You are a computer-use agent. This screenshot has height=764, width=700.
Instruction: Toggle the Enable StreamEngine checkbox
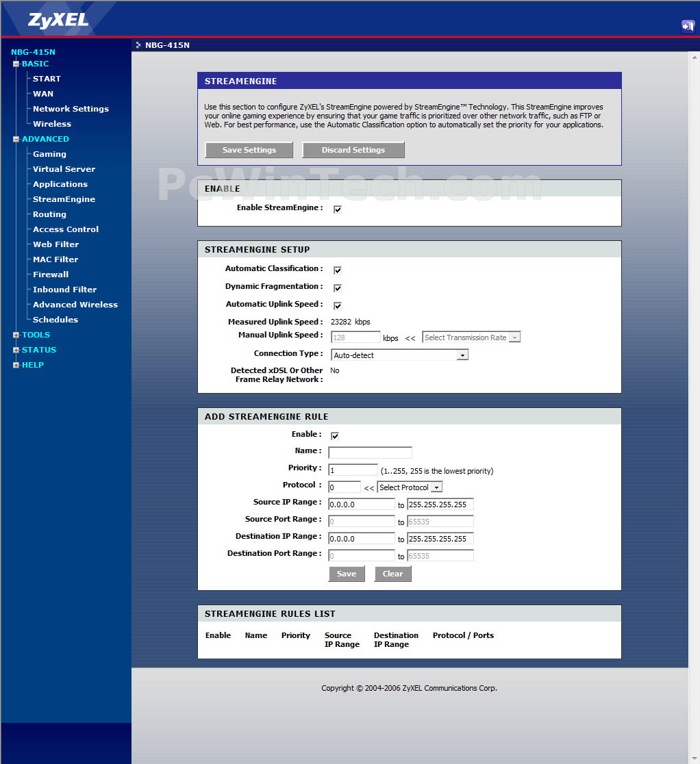(337, 209)
